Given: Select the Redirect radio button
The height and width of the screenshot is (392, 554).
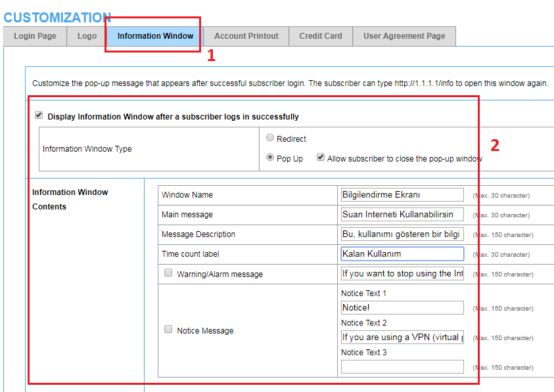Looking at the screenshot, I should (270, 138).
